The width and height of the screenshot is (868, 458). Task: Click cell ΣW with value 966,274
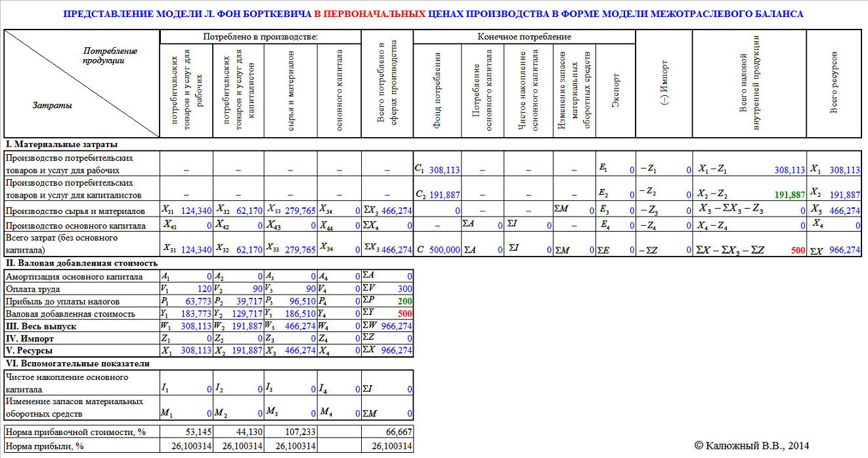[x=387, y=326]
